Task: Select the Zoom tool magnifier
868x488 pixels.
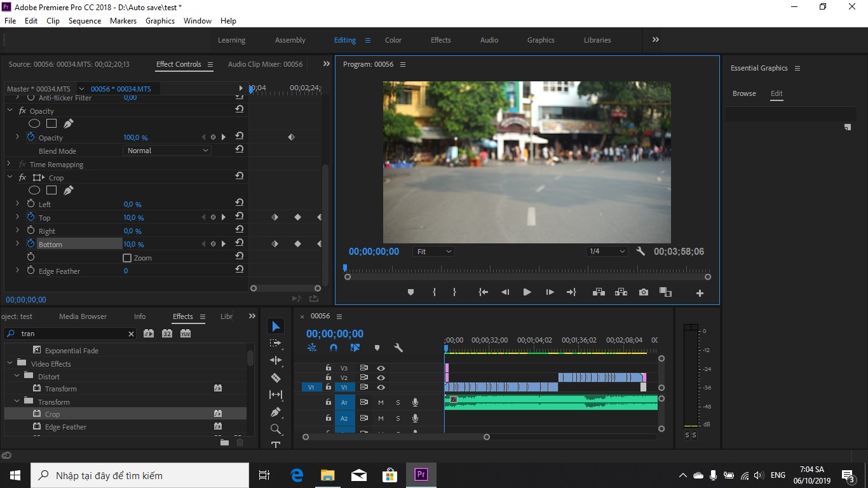Action: pyautogui.click(x=276, y=429)
